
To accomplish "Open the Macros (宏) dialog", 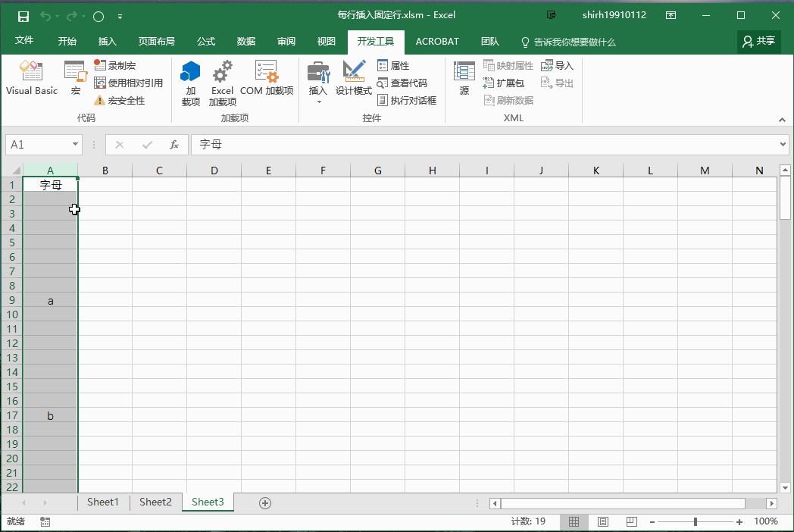I will coord(76,77).
